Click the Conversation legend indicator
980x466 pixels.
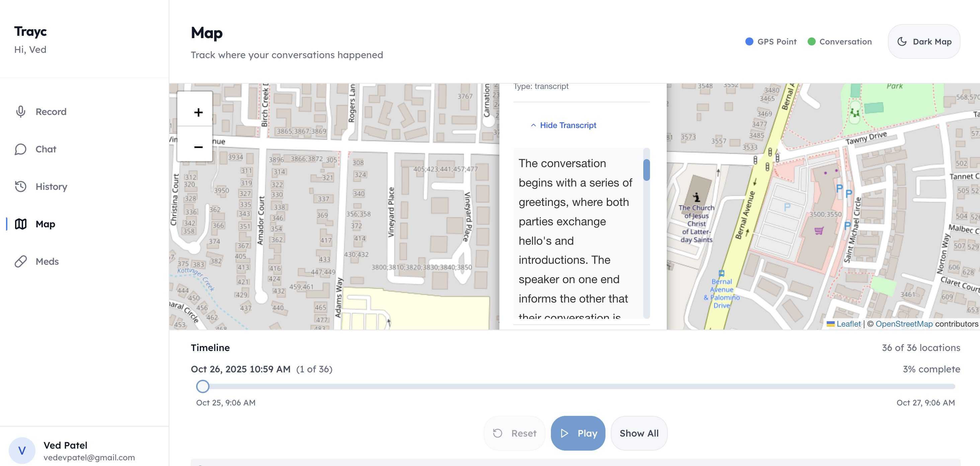point(811,41)
